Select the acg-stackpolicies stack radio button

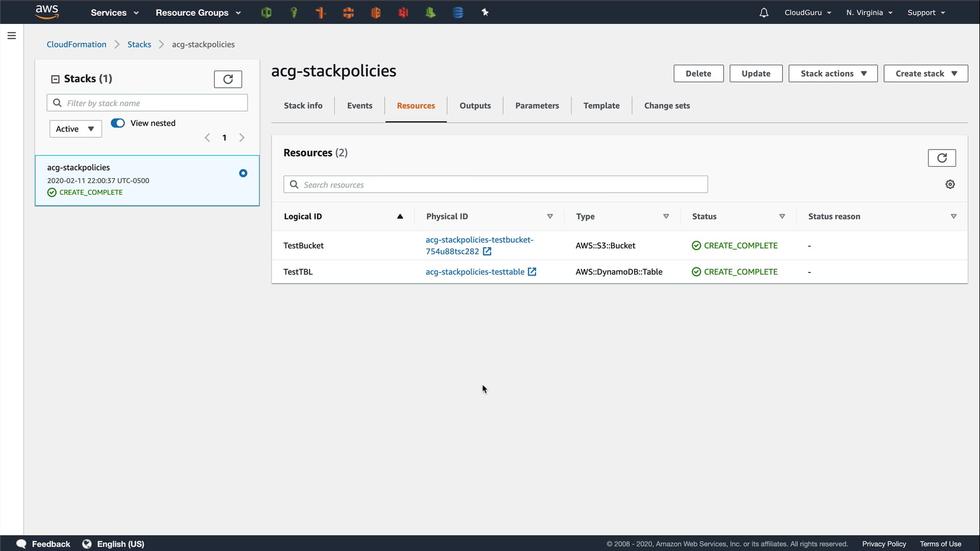243,173
